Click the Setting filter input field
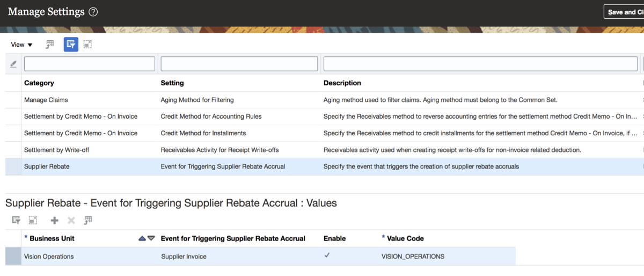Image resolution: width=644 pixels, height=276 pixels. pyautogui.click(x=239, y=64)
